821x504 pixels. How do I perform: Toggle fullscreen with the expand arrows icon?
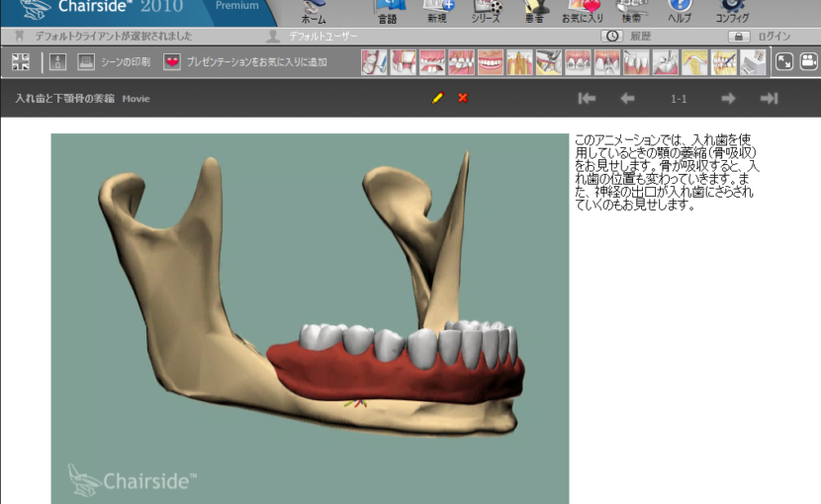pos(783,62)
